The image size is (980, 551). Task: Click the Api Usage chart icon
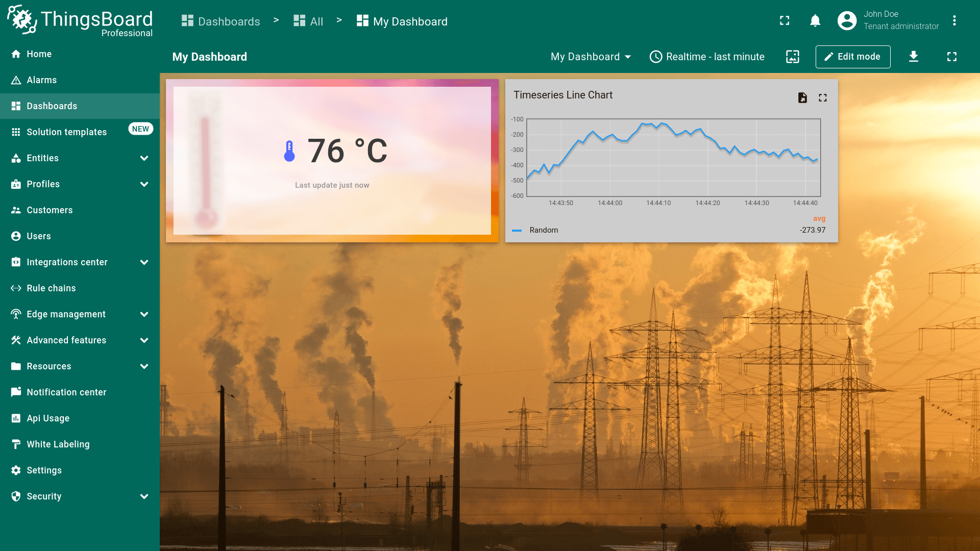click(x=16, y=418)
